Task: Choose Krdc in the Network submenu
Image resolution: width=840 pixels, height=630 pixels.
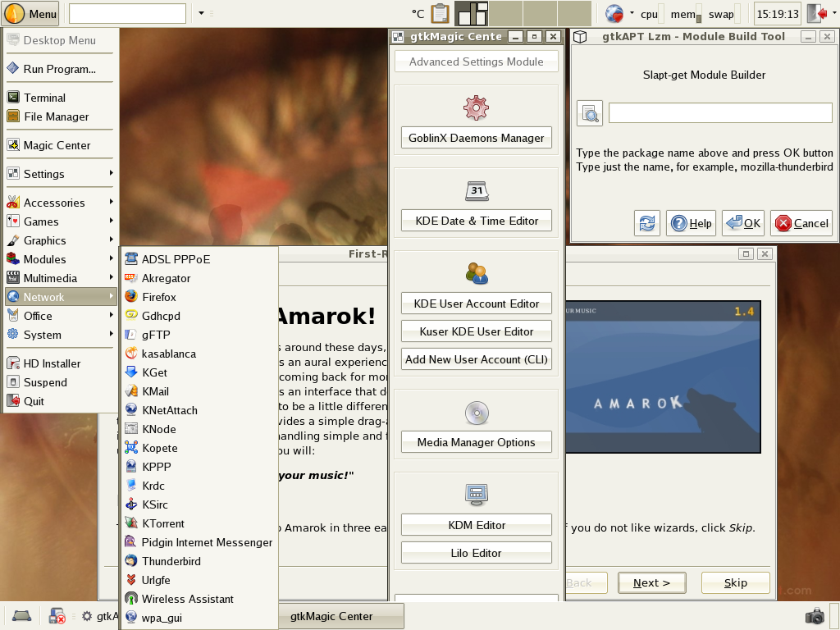Action: [199, 486]
